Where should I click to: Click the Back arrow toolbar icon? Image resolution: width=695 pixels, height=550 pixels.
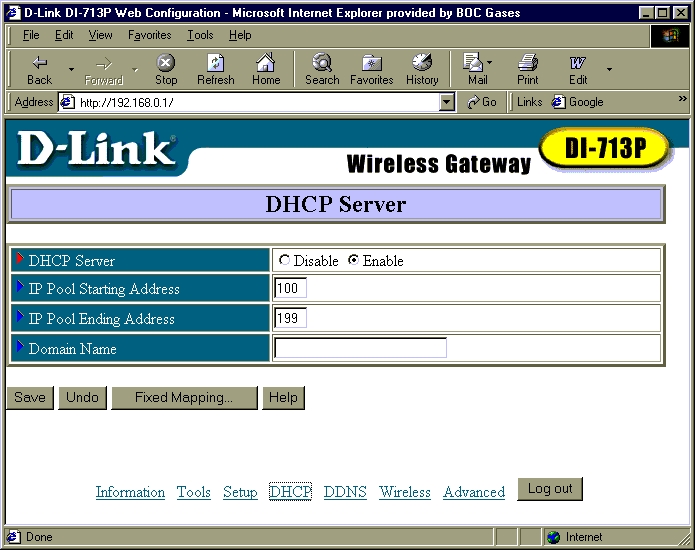39,64
